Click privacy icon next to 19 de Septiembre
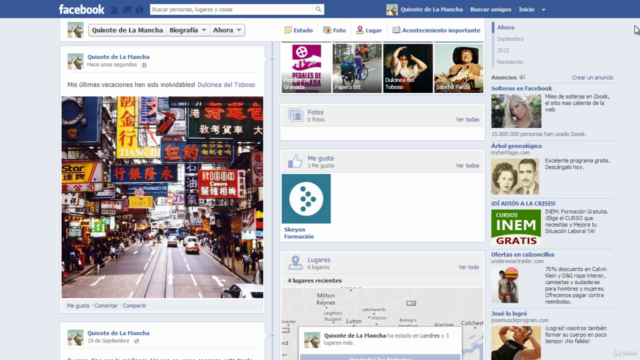The height and width of the screenshot is (360, 640). point(136,341)
